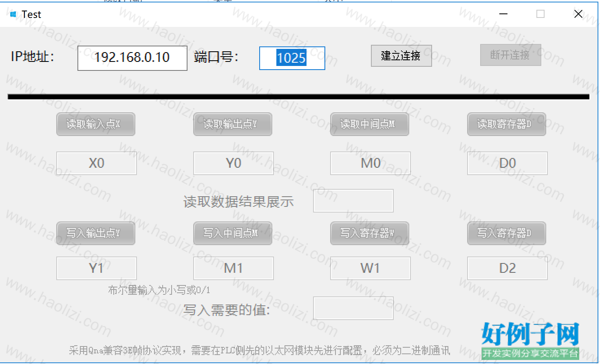Click the 写入寄存器W button
The width and height of the screenshot is (600, 364).
(x=370, y=233)
